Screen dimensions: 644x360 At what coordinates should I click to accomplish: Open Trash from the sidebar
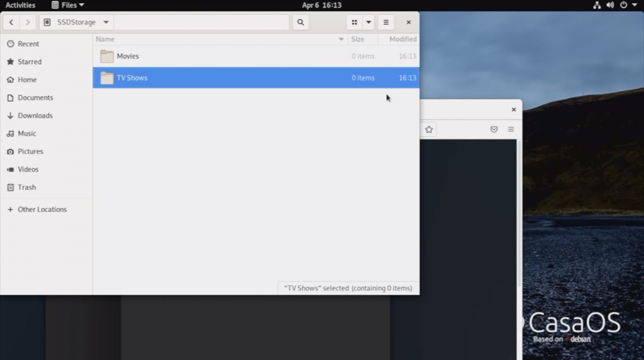(27, 187)
